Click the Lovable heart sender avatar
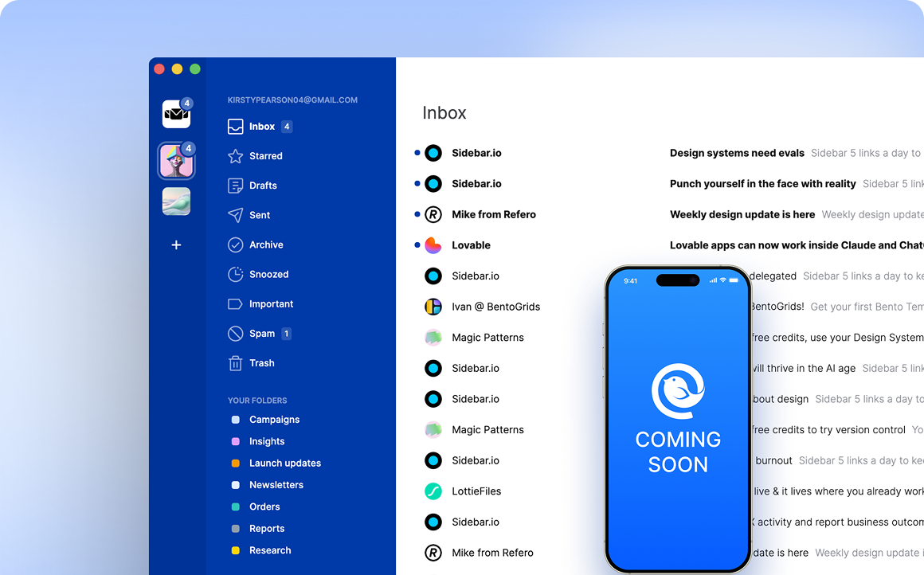924x575 pixels. tap(433, 245)
